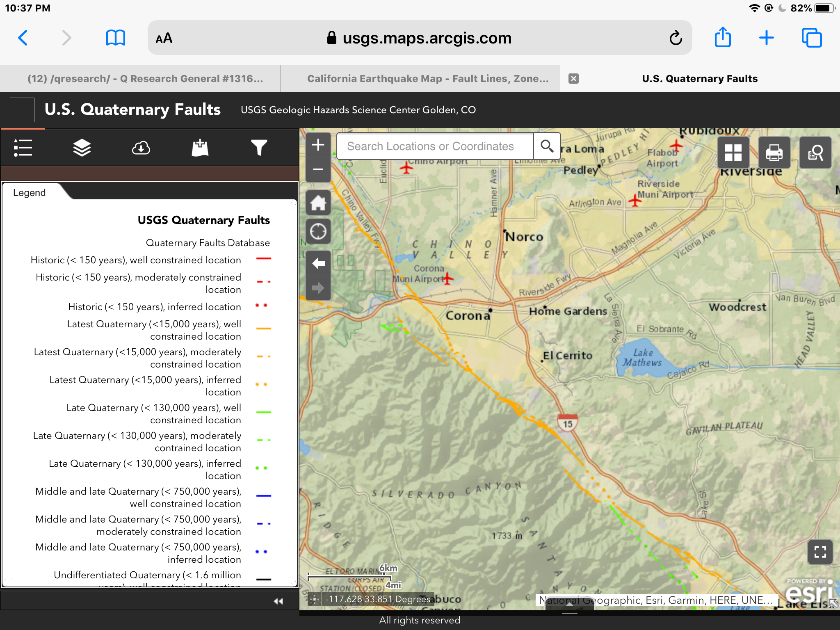Screen dimensions: 840x630
Task: Click the Corona city label on map
Action: coord(468,315)
